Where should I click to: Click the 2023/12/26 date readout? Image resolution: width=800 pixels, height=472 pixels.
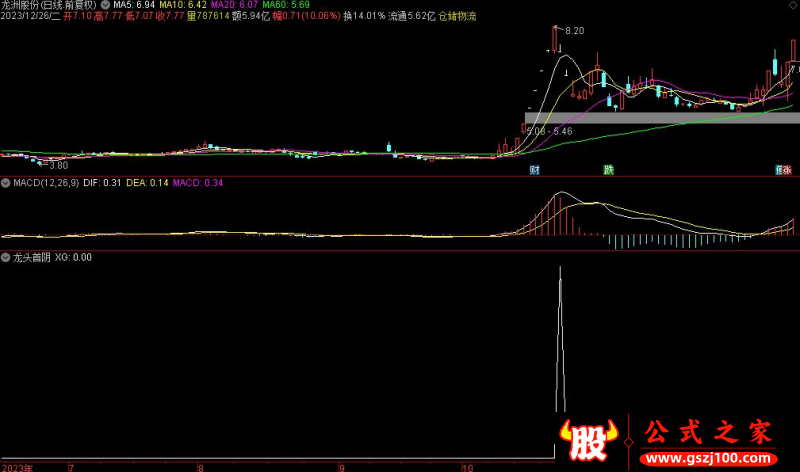pos(30,16)
